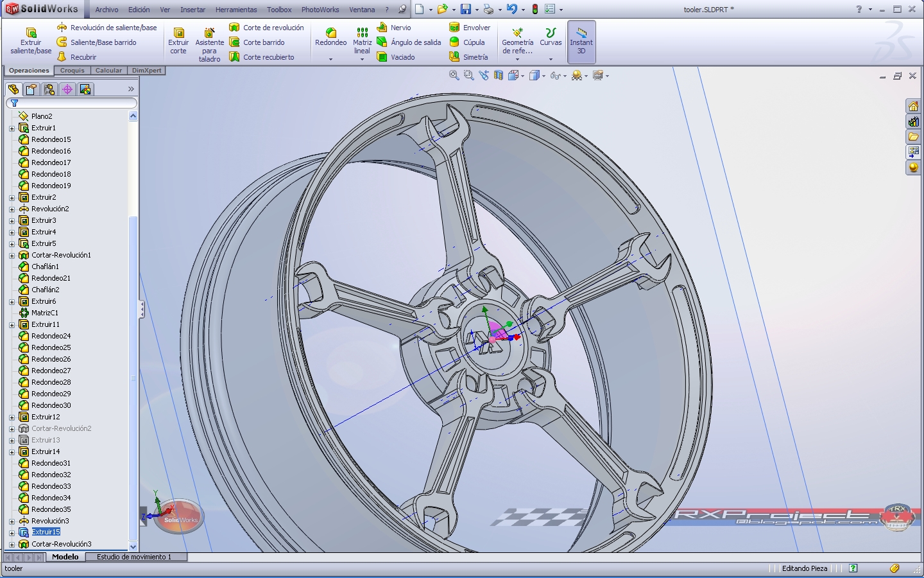Open the PropertyManager tab

(31, 89)
